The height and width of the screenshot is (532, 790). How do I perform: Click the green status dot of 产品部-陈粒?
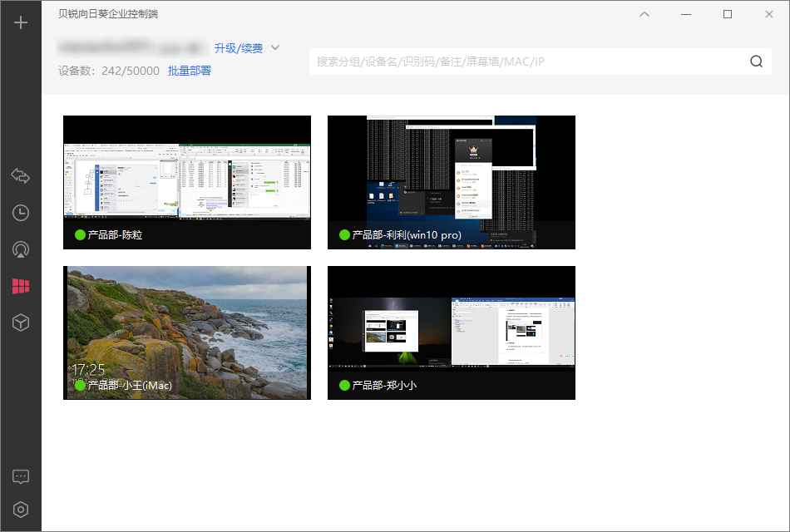tap(80, 234)
